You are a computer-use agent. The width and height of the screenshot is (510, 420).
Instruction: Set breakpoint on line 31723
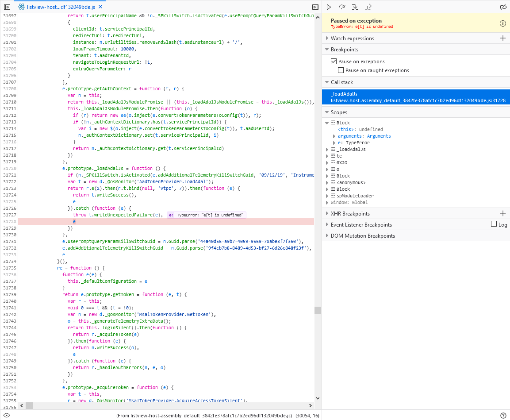coord(9,188)
